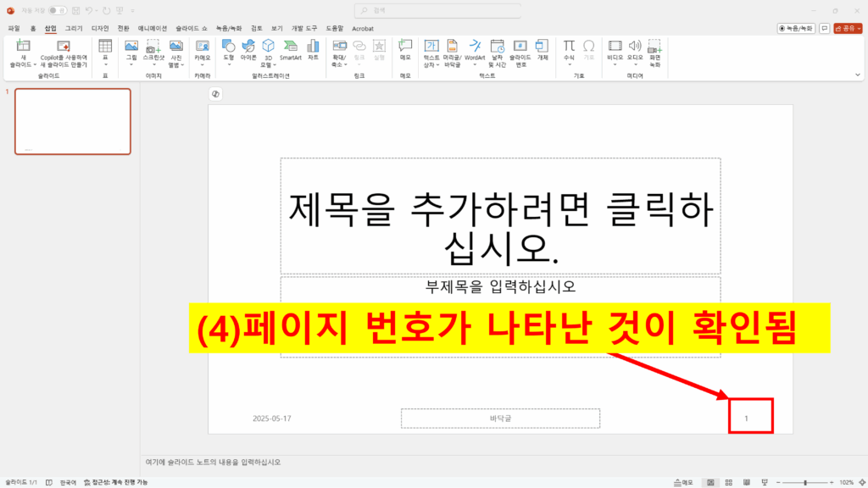The height and width of the screenshot is (488, 868).
Task: Open Customize Quick Access Toolbar dropdown
Action: 133,10
